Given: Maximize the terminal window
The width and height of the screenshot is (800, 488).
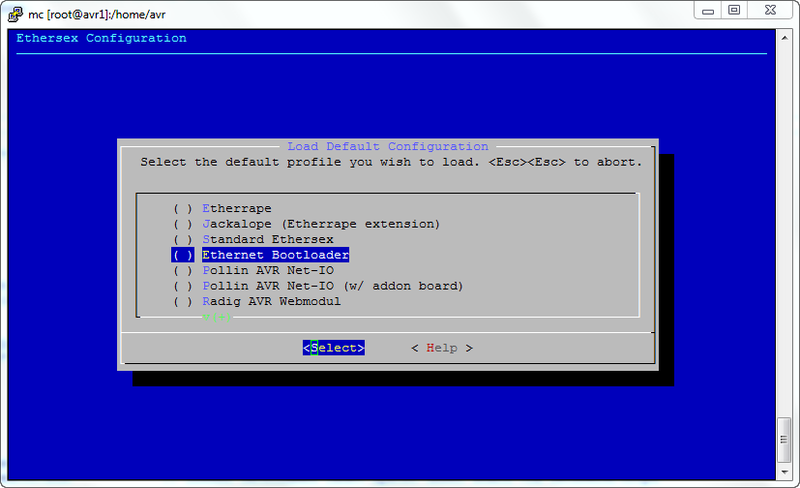Looking at the screenshot, I should click(x=733, y=10).
